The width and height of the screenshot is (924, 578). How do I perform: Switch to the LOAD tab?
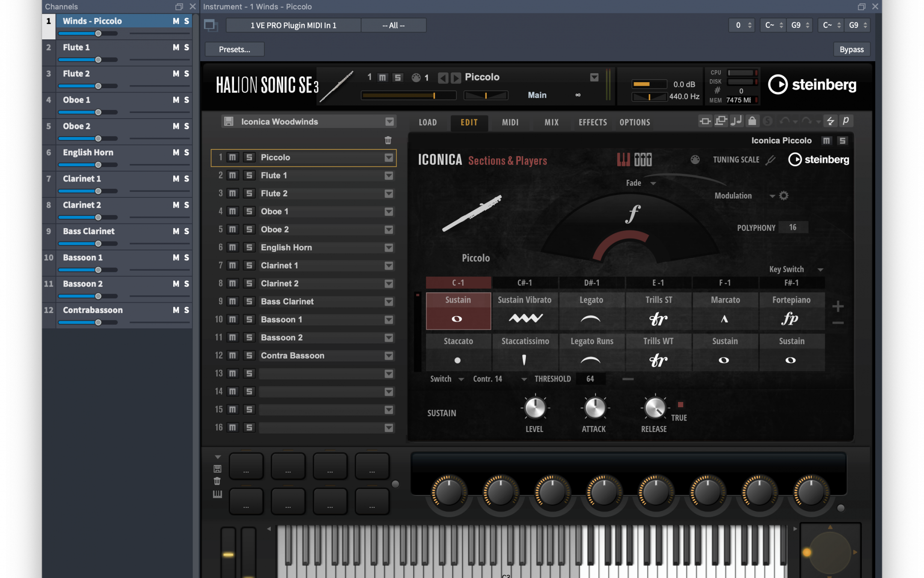click(428, 122)
